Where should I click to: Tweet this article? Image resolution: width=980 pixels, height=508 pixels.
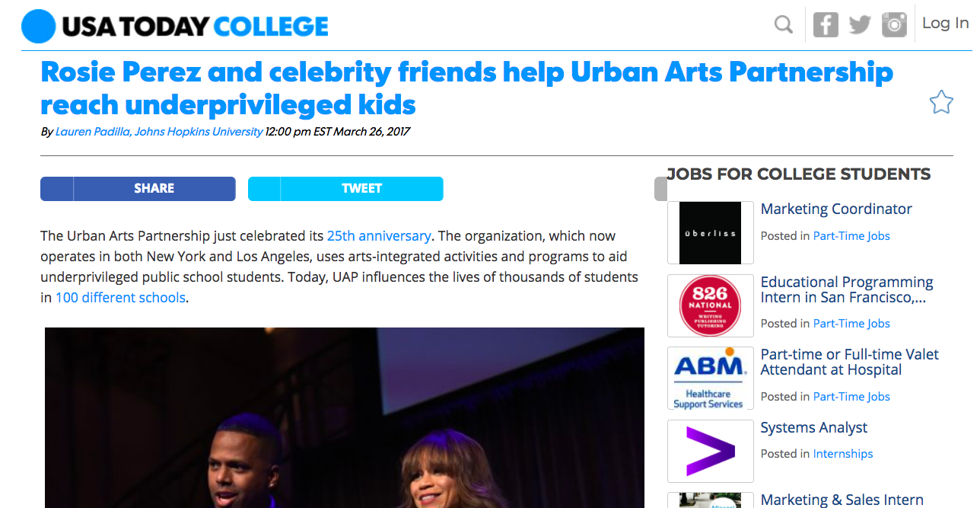(x=345, y=189)
